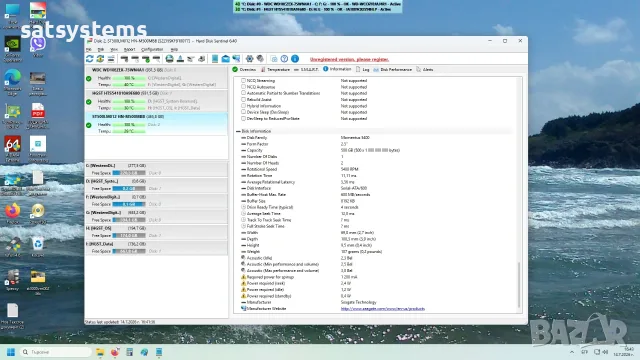Click the Unregistered version please register link
The width and height of the screenshot is (640, 360).
tap(349, 60)
